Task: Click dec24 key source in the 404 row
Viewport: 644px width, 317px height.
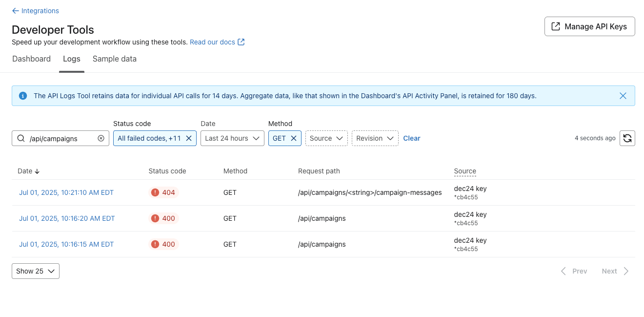Action: (x=470, y=189)
